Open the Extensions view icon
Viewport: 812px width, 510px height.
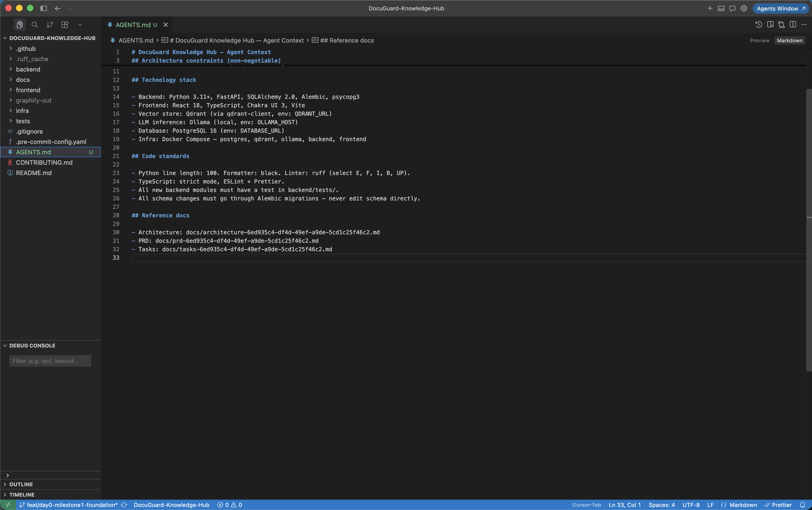[65, 25]
